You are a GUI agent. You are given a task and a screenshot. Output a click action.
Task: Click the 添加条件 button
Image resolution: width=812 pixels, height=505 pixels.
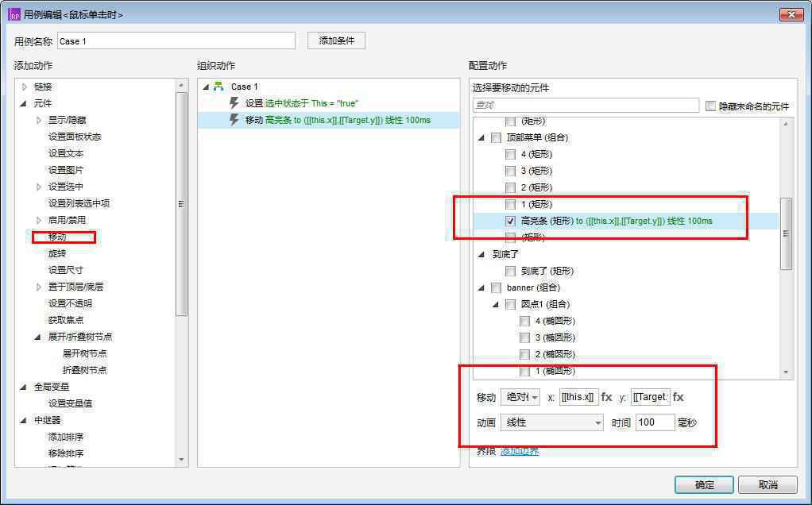pyautogui.click(x=336, y=40)
